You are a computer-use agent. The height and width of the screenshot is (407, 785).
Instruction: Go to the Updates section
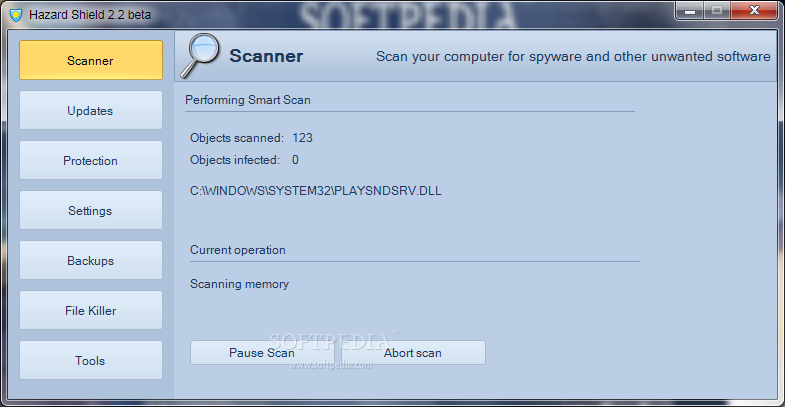coord(91,110)
